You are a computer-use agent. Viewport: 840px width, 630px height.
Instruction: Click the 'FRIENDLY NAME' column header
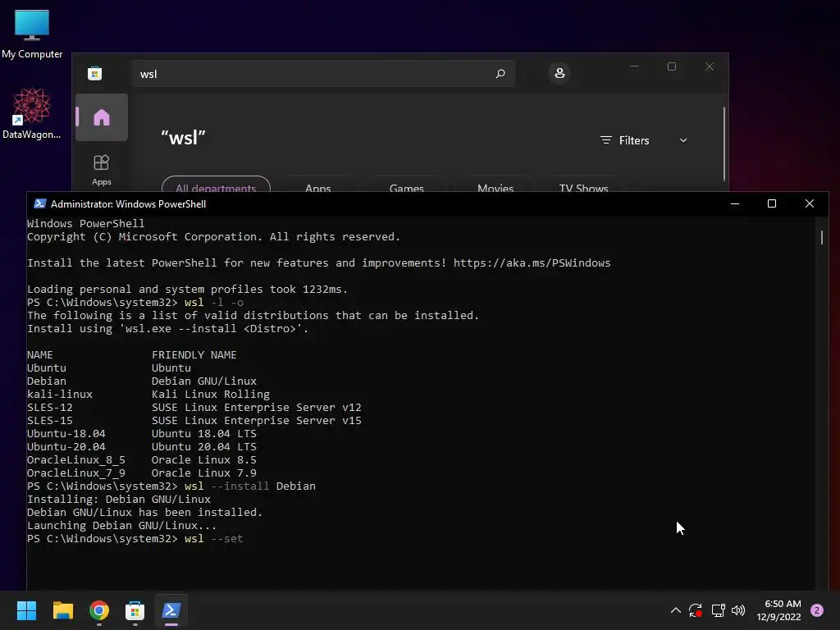click(194, 354)
